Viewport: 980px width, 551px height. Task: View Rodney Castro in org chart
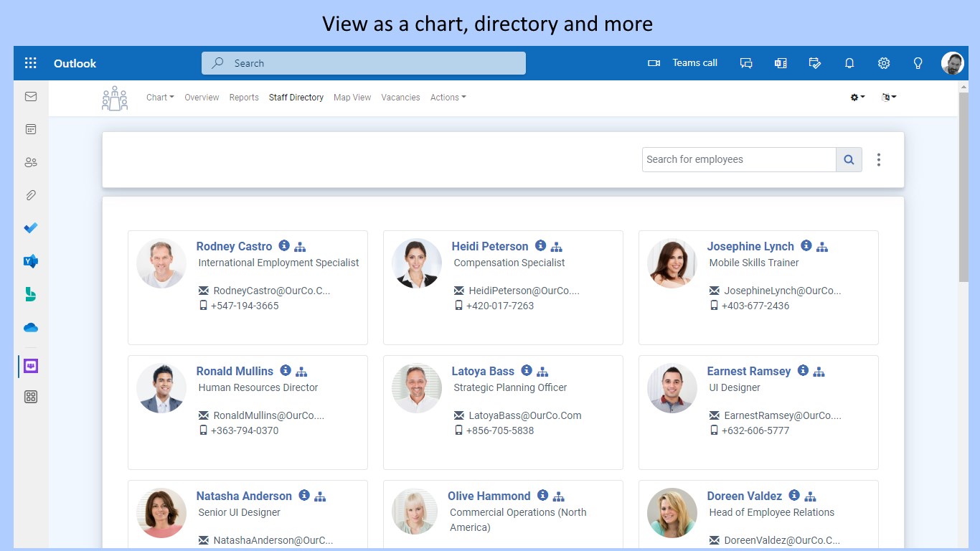(x=301, y=247)
